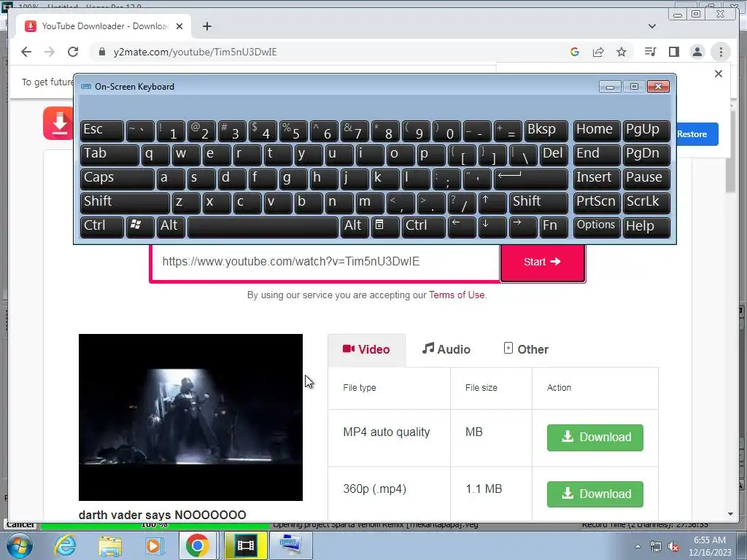
Task: Bookmark this page with star icon
Action: 622,52
